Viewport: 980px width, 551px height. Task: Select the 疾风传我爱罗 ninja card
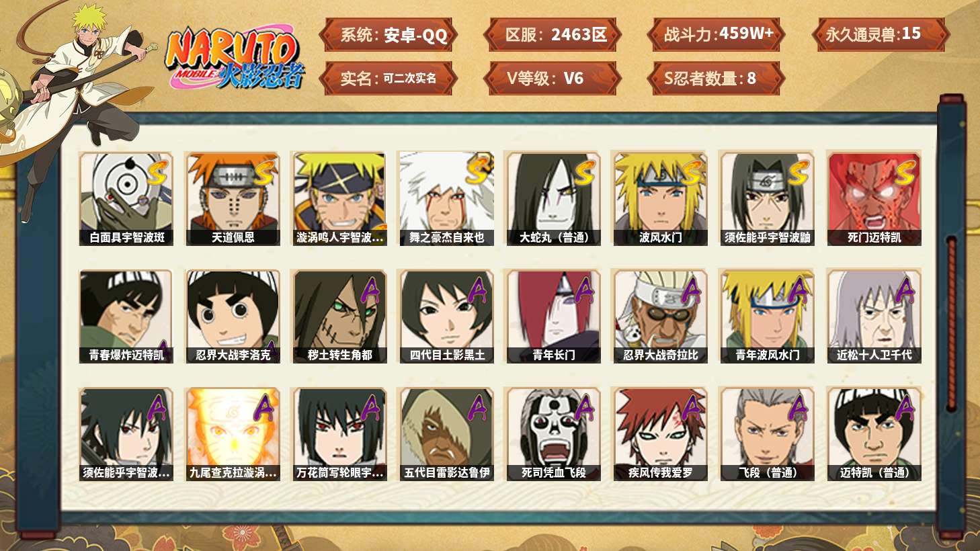(660, 435)
